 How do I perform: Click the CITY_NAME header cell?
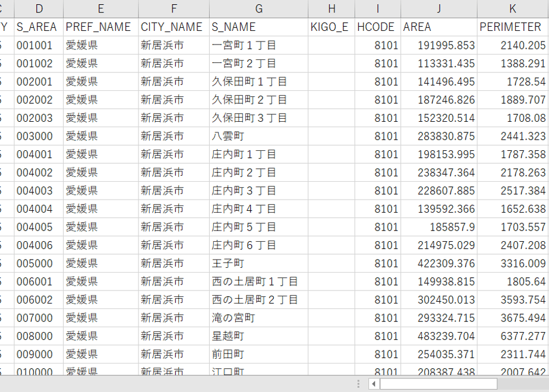[x=174, y=27]
